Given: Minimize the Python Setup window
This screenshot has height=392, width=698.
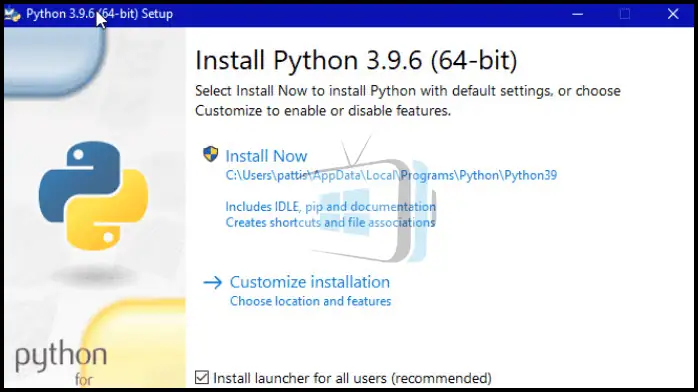Looking at the screenshot, I should pyautogui.click(x=578, y=14).
